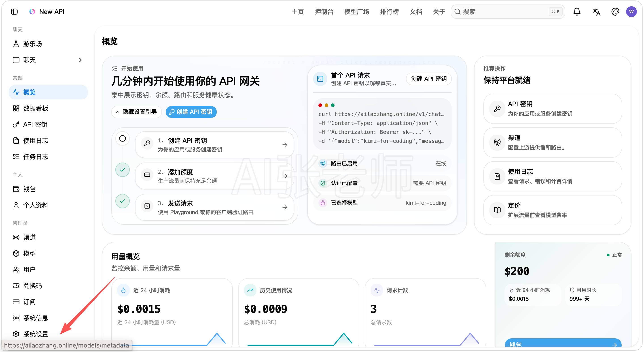Toggle the sidebar collapse icon
644x352 pixels.
(14, 11)
